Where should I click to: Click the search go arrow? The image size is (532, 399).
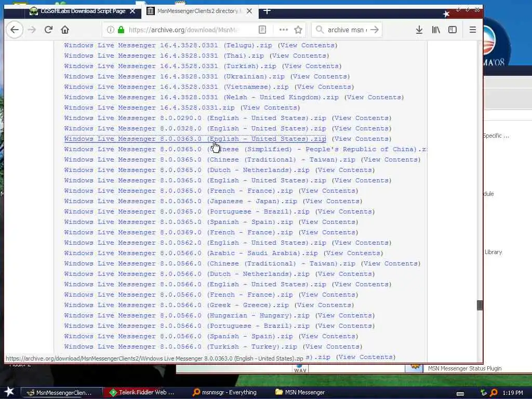point(375,30)
